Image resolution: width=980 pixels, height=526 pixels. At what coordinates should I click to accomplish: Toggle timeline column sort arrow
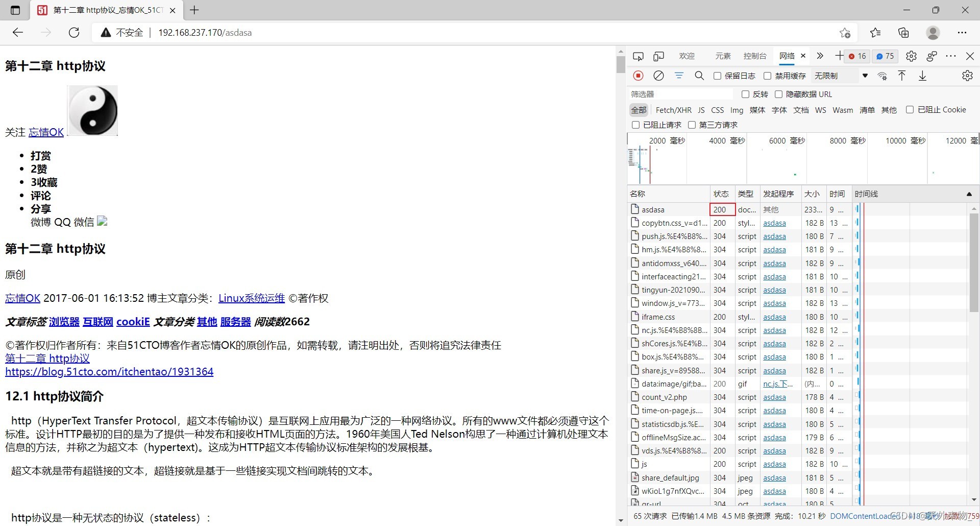[x=969, y=194]
